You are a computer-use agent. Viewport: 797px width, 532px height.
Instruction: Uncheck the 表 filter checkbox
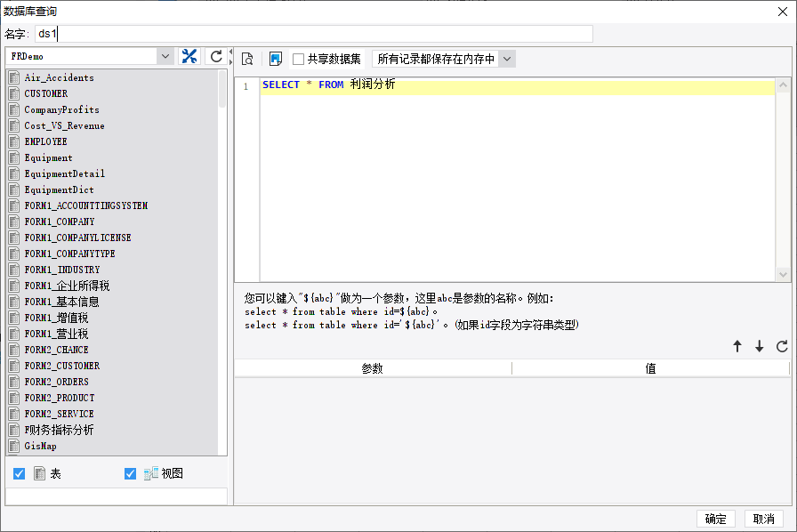20,473
